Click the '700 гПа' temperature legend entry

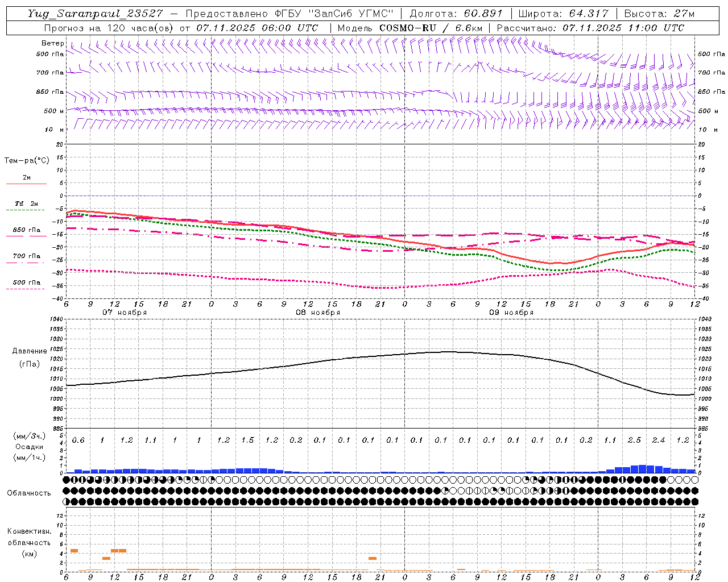(x=27, y=256)
